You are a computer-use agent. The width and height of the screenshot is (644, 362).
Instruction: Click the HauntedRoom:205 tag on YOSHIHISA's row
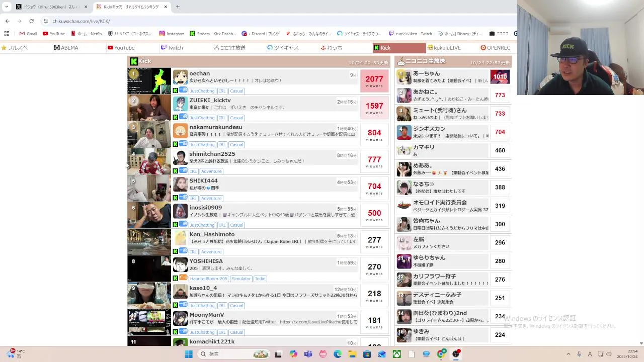[x=209, y=279]
